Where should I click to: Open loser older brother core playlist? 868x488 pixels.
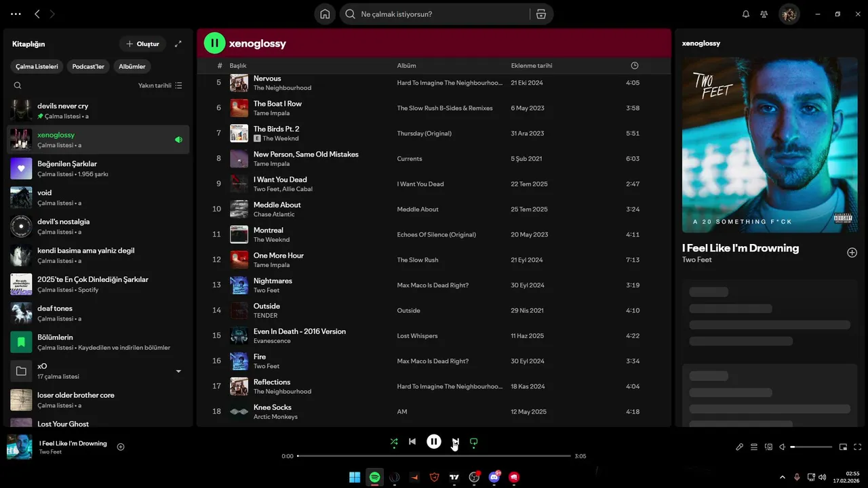pyautogui.click(x=98, y=400)
